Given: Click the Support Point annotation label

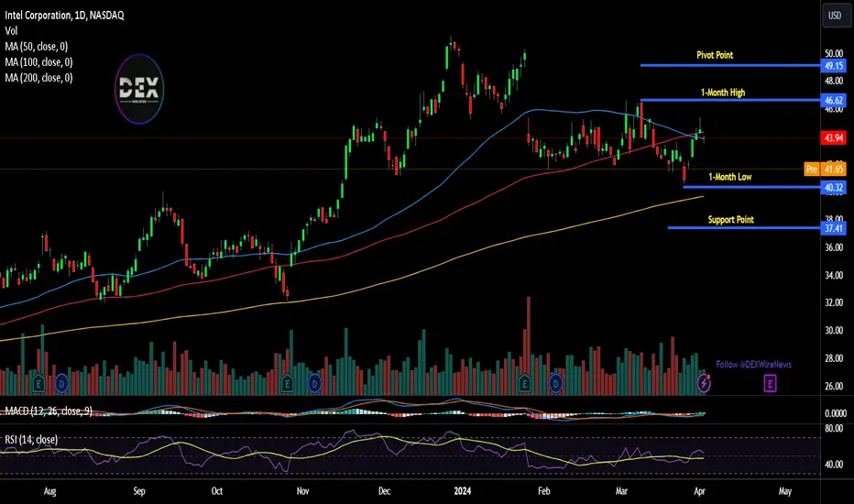Looking at the screenshot, I should (730, 220).
